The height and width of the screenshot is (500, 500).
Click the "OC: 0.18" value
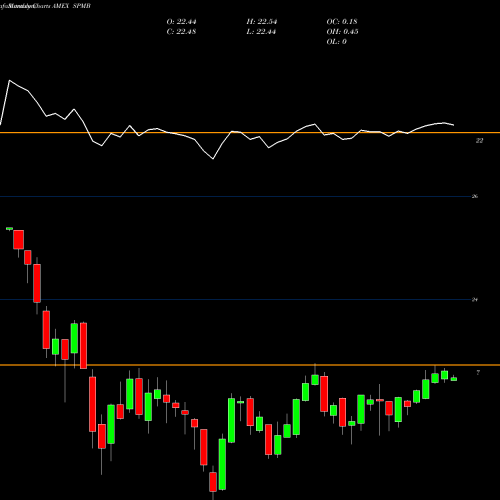click(342, 22)
